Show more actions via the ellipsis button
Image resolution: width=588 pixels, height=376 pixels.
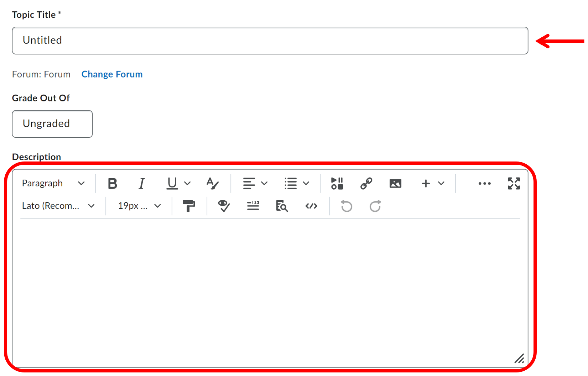coord(484,184)
